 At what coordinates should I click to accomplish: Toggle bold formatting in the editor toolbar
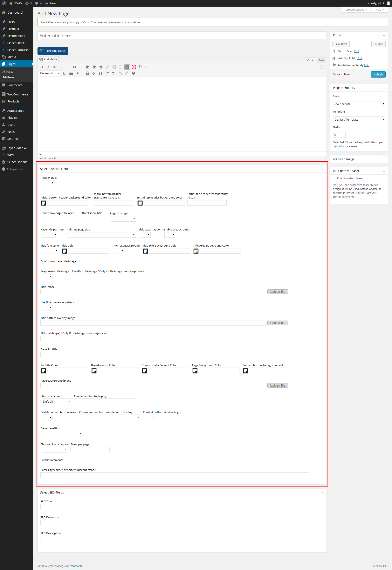(42, 67)
